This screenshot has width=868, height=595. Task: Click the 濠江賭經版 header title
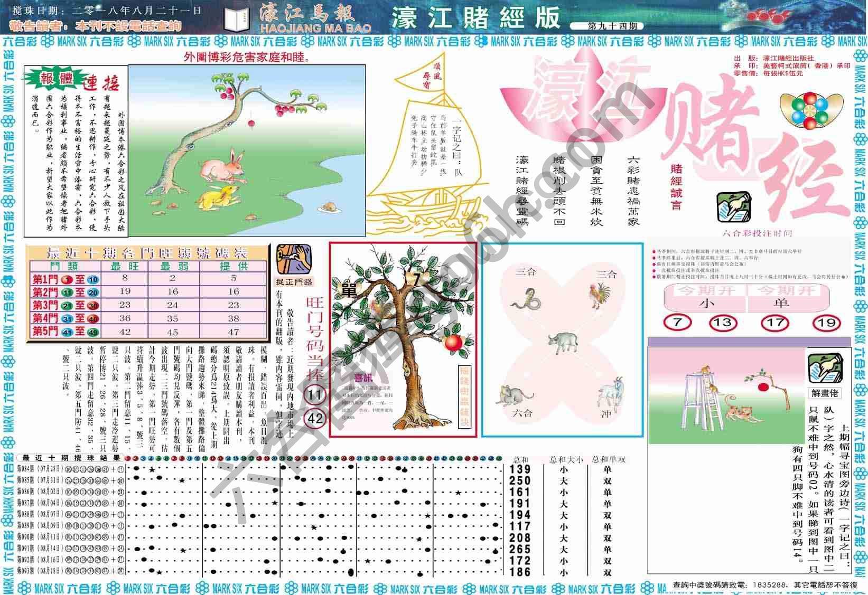(475, 18)
